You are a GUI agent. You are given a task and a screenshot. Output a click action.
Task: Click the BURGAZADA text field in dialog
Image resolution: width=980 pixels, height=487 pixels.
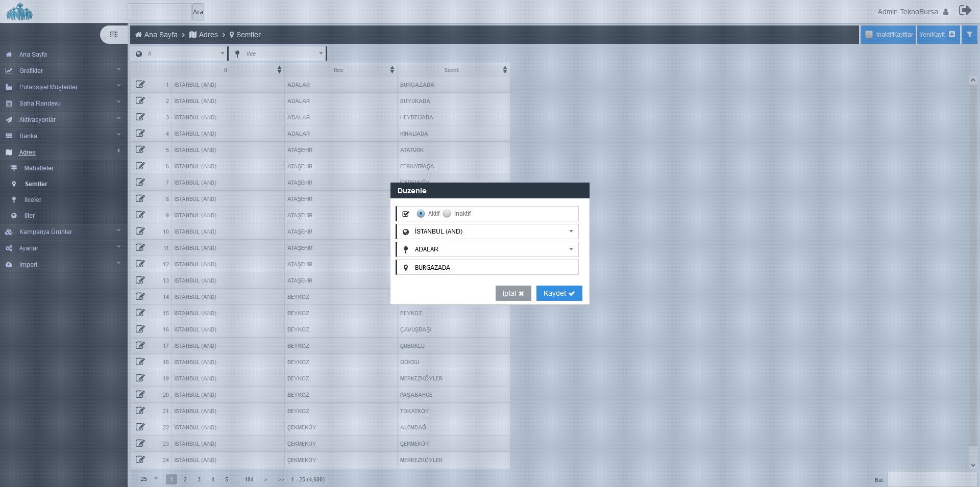pos(493,268)
